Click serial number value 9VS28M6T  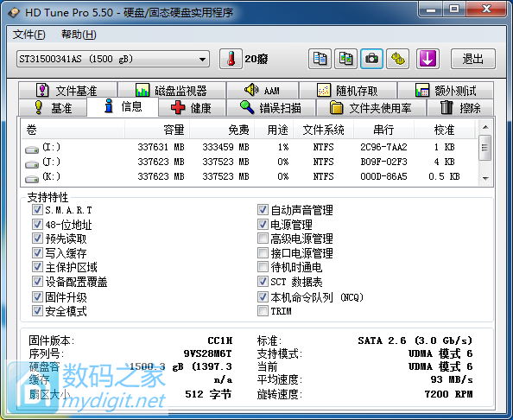click(x=208, y=353)
